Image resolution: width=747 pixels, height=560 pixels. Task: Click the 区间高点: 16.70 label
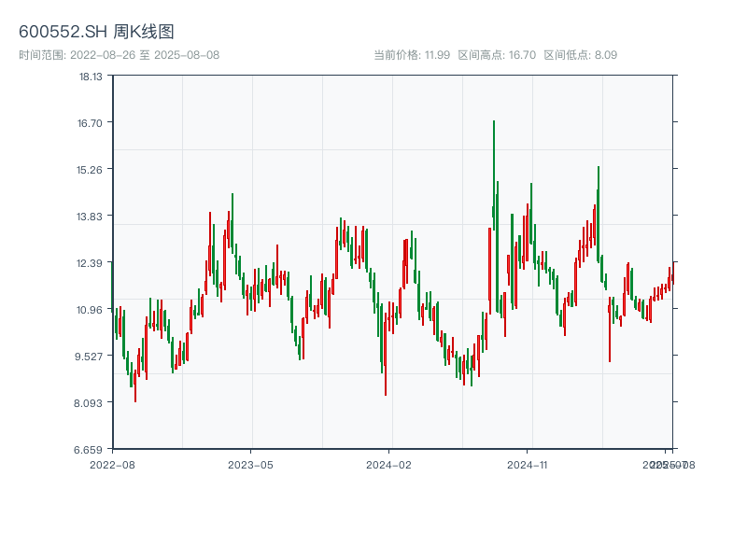point(497,55)
